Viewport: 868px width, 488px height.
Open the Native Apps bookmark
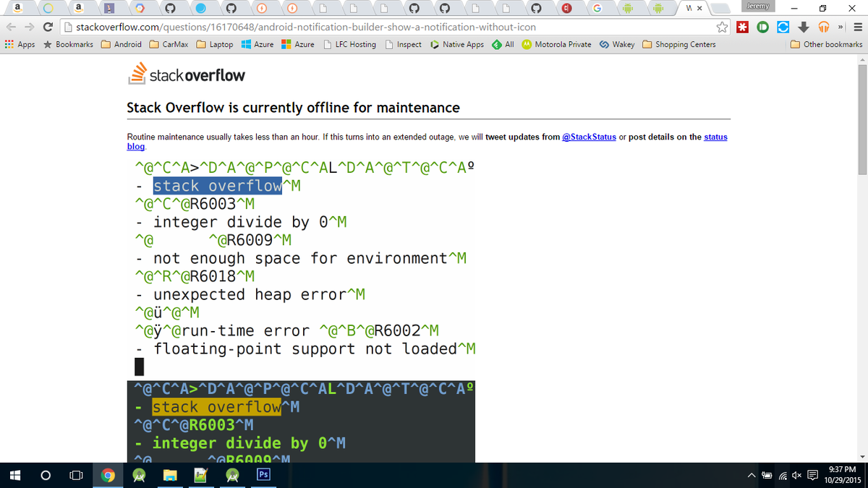[x=456, y=44]
